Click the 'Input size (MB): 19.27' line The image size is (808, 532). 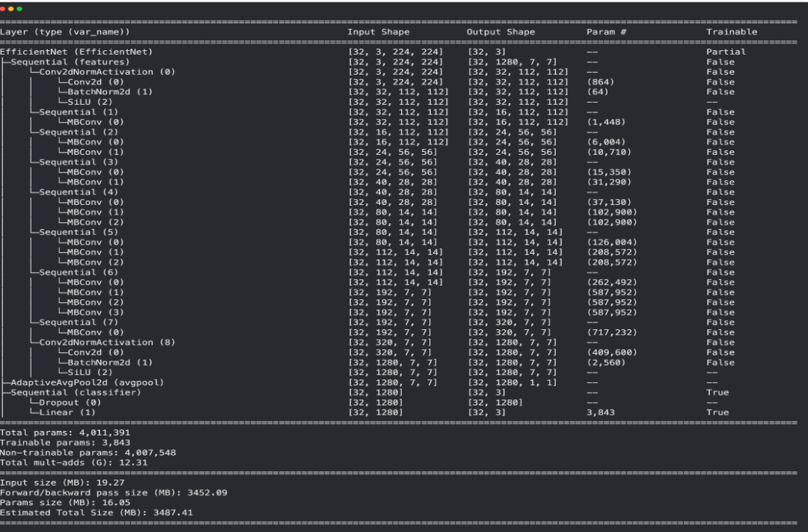click(x=62, y=483)
